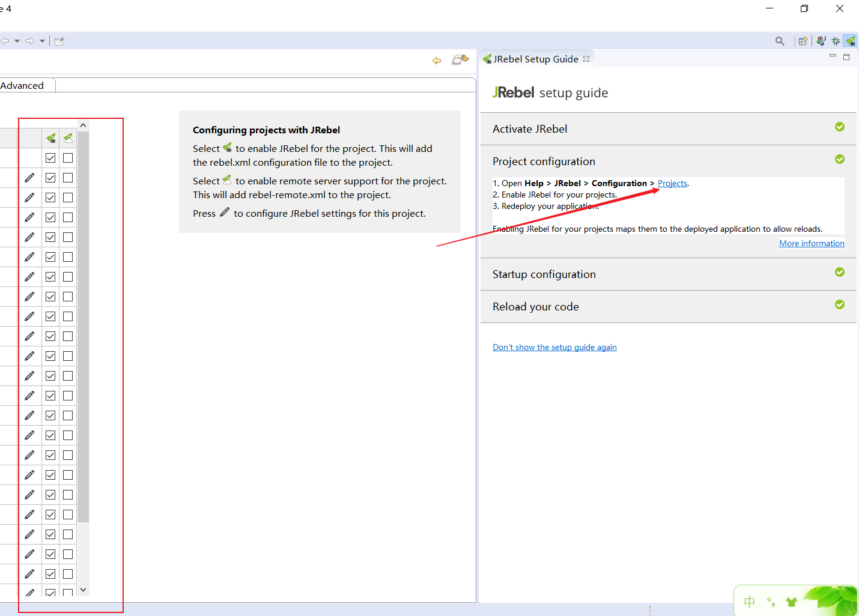Switch to the Advanced tab
The width and height of the screenshot is (859, 616).
22,85
